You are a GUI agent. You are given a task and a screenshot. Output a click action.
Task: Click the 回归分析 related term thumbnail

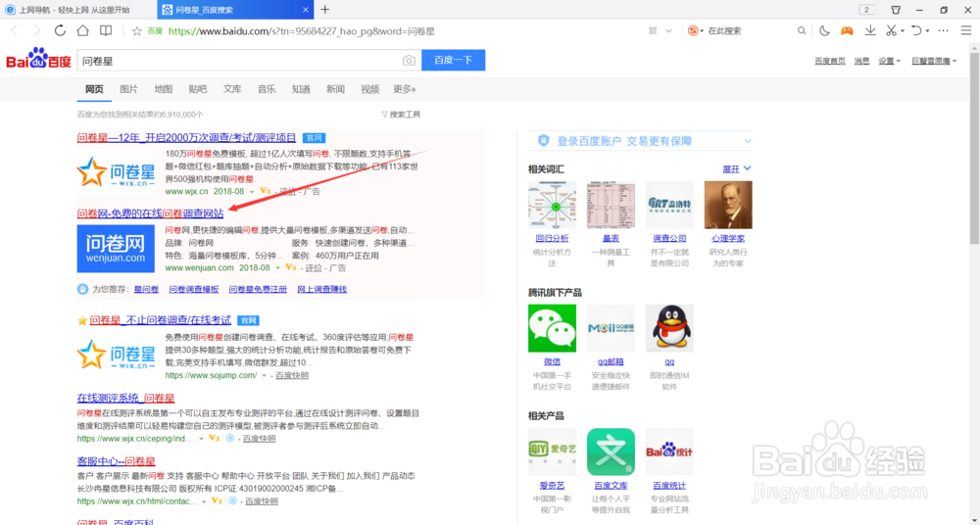pyautogui.click(x=552, y=205)
